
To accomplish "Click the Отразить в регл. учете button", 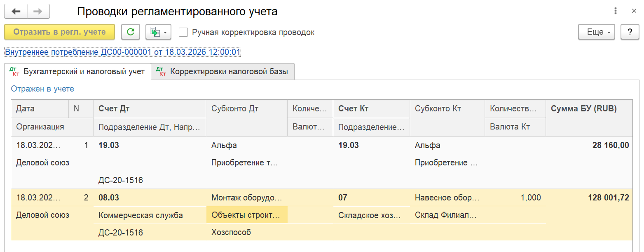I will [59, 32].
